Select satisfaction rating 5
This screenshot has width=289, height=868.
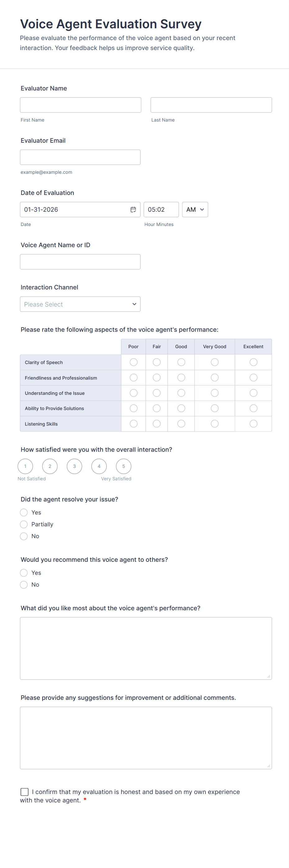123,466
